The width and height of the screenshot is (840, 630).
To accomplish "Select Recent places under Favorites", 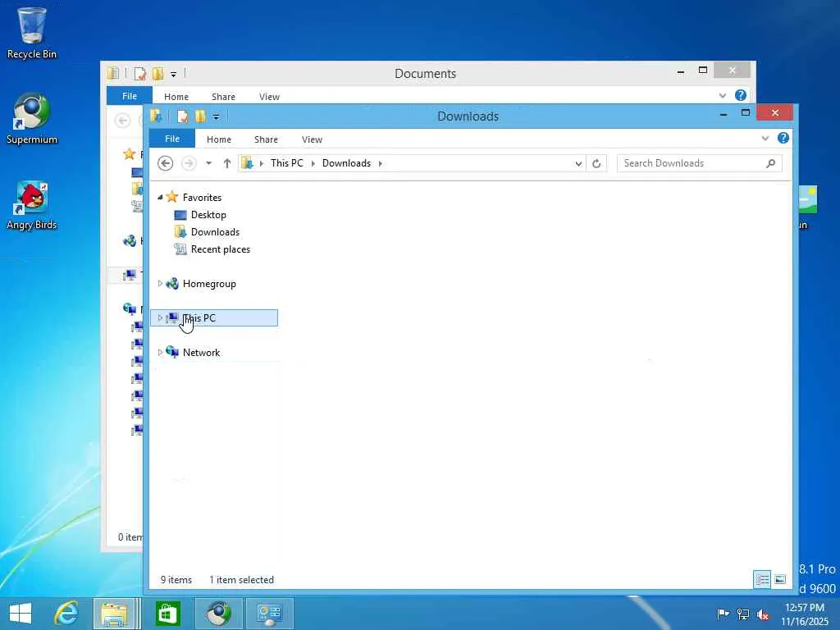I will (220, 249).
